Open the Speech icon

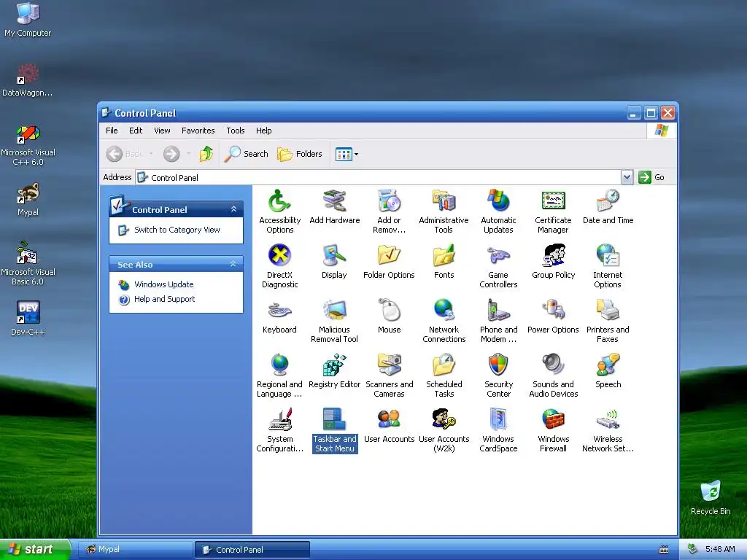(x=608, y=365)
